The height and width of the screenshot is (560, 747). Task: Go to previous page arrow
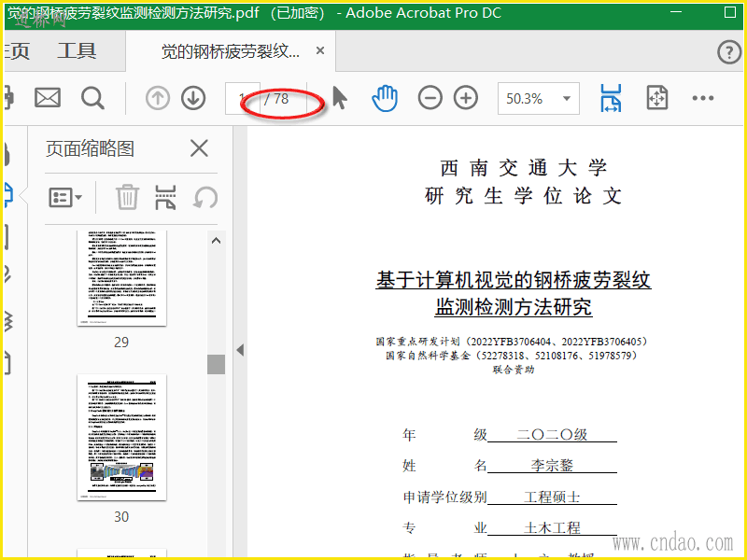coord(158,98)
